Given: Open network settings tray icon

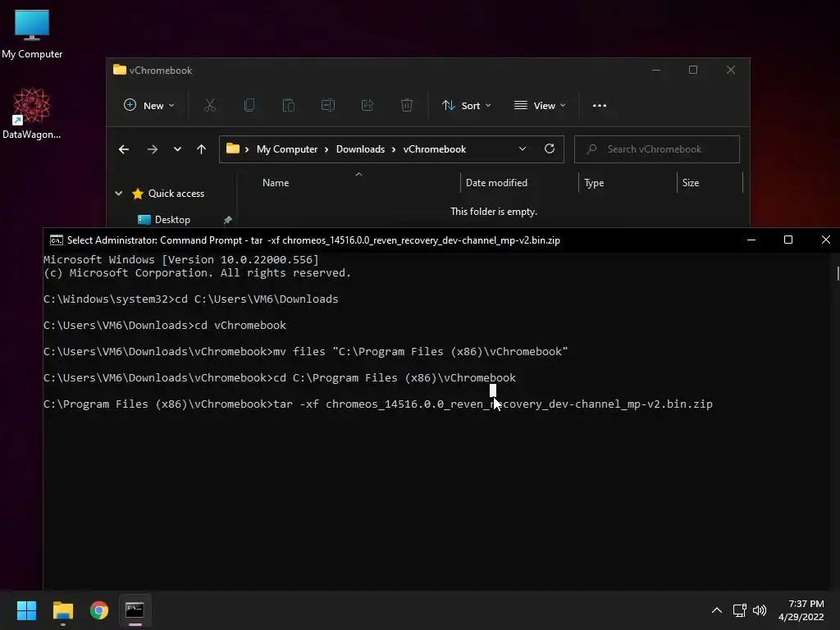Looking at the screenshot, I should [x=740, y=610].
